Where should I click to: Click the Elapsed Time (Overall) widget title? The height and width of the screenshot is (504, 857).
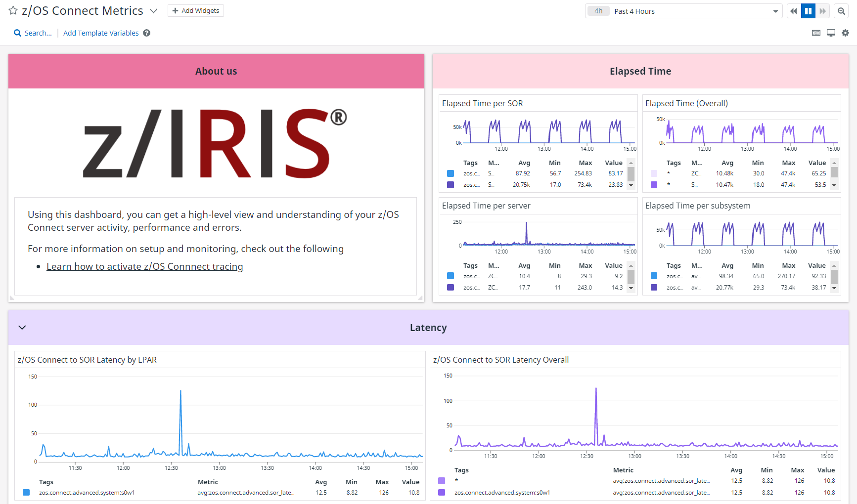pos(686,103)
